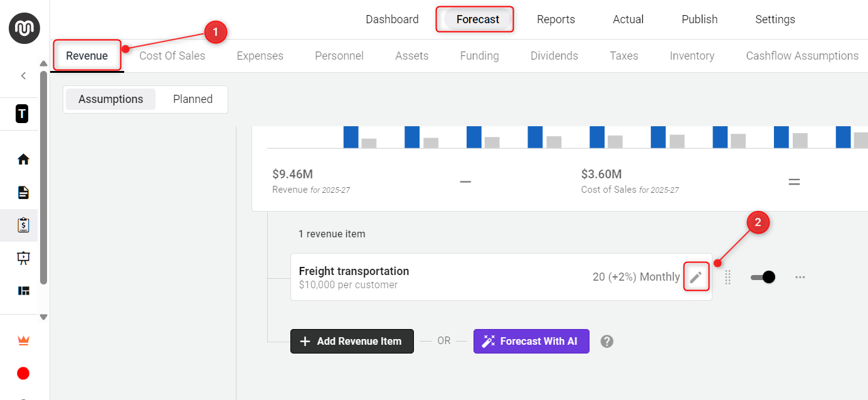868x400 pixels.
Task: Collapse the sidebar with the chevron arrow
Action: click(23, 76)
